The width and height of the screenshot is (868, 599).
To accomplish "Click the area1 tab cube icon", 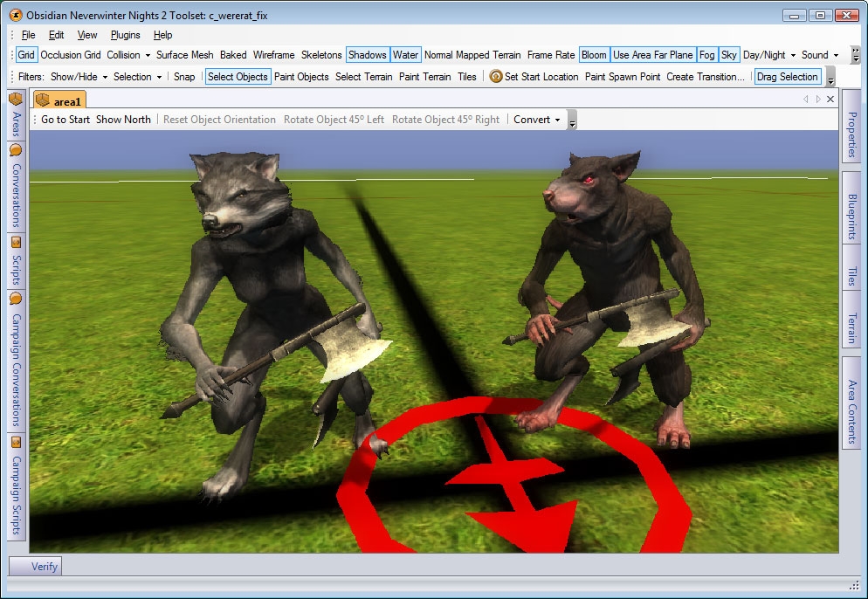I will (42, 100).
